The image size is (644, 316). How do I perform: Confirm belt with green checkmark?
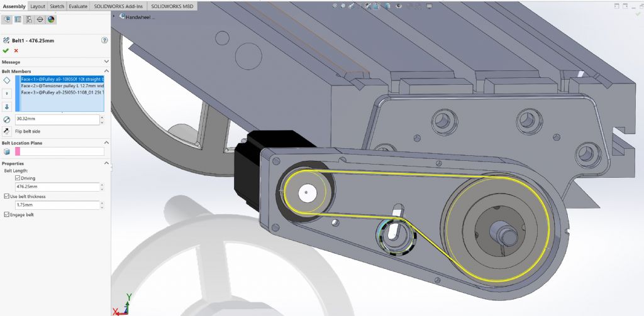[5, 50]
